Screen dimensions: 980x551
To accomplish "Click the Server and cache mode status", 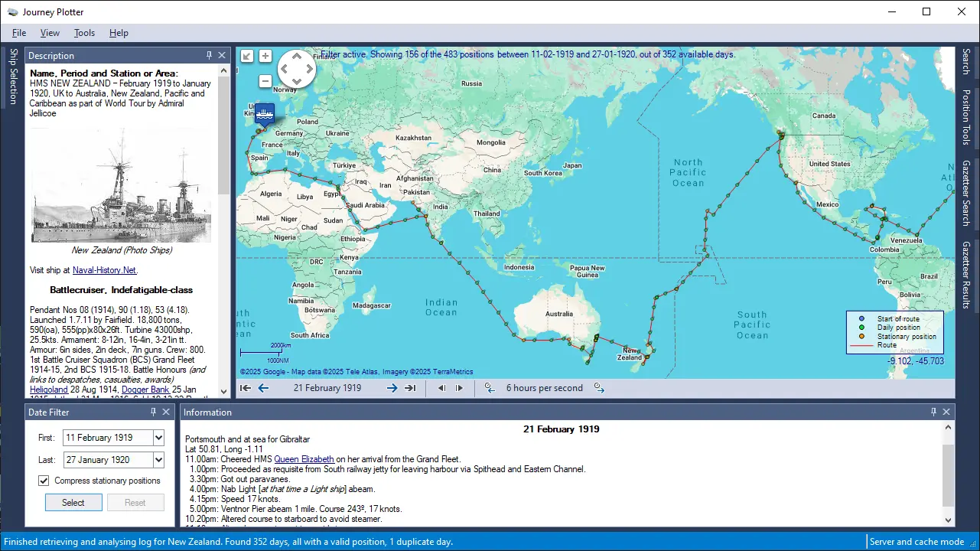I will pyautogui.click(x=917, y=542).
